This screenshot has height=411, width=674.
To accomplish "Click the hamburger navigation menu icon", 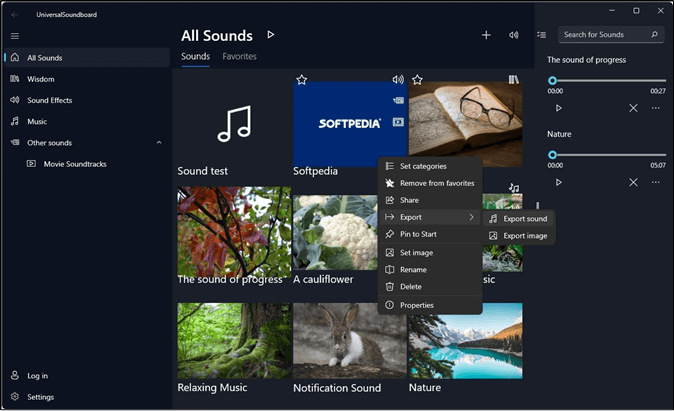I will [x=15, y=36].
